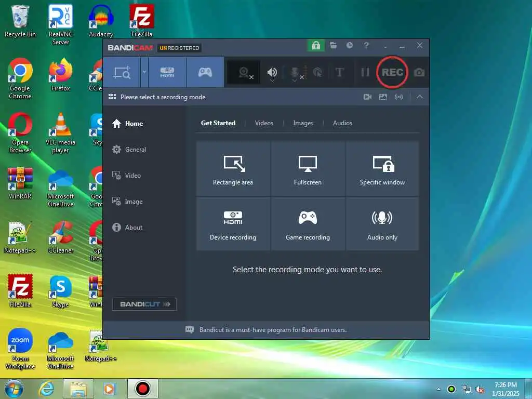The width and height of the screenshot is (532, 399).
Task: Toggle mouse click effects icon
Action: 317,72
